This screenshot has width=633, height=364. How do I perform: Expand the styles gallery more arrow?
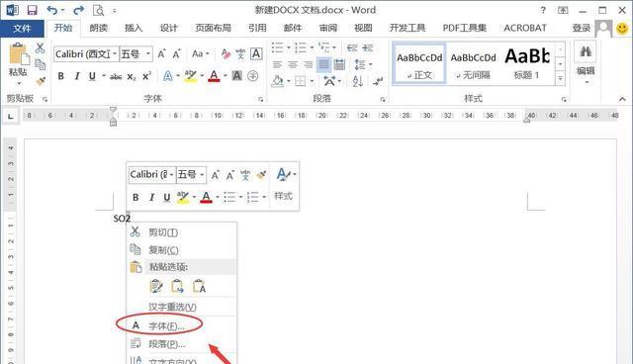coord(560,78)
